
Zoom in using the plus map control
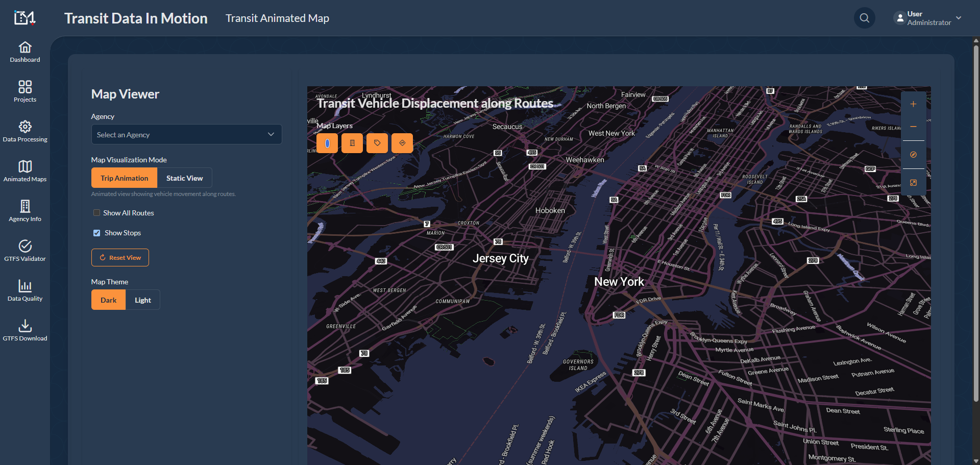(x=914, y=104)
